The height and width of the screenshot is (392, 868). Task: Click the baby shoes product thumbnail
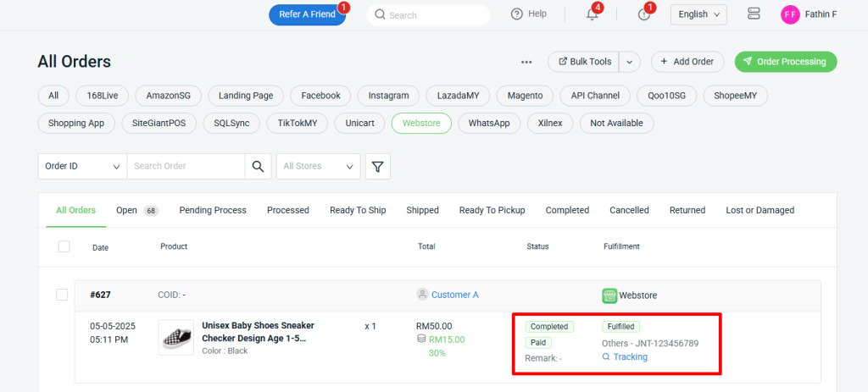coord(175,337)
